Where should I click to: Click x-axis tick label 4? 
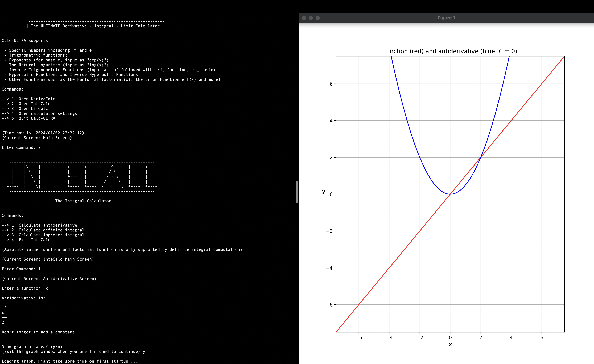coord(511,337)
